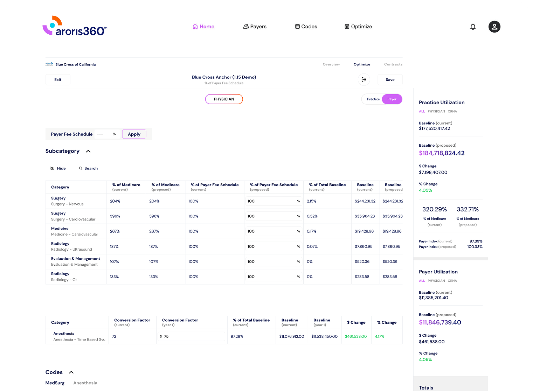Click the Radiology - Ultrasound row label
The height and width of the screenshot is (392, 533).
point(71,246)
